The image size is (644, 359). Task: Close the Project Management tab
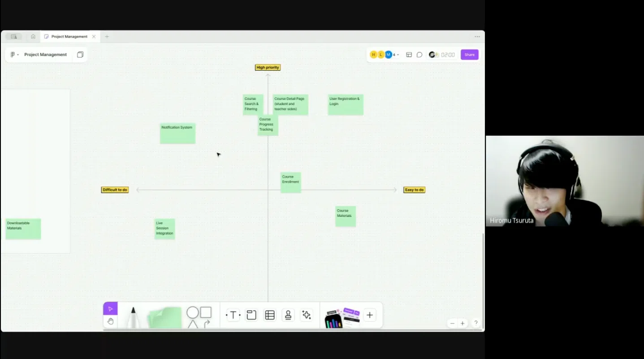tap(94, 36)
